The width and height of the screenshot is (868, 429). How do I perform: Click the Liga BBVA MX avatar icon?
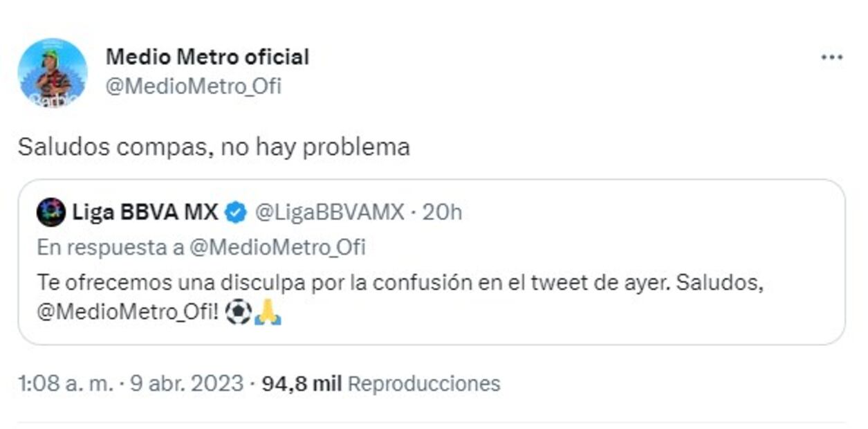point(51,212)
